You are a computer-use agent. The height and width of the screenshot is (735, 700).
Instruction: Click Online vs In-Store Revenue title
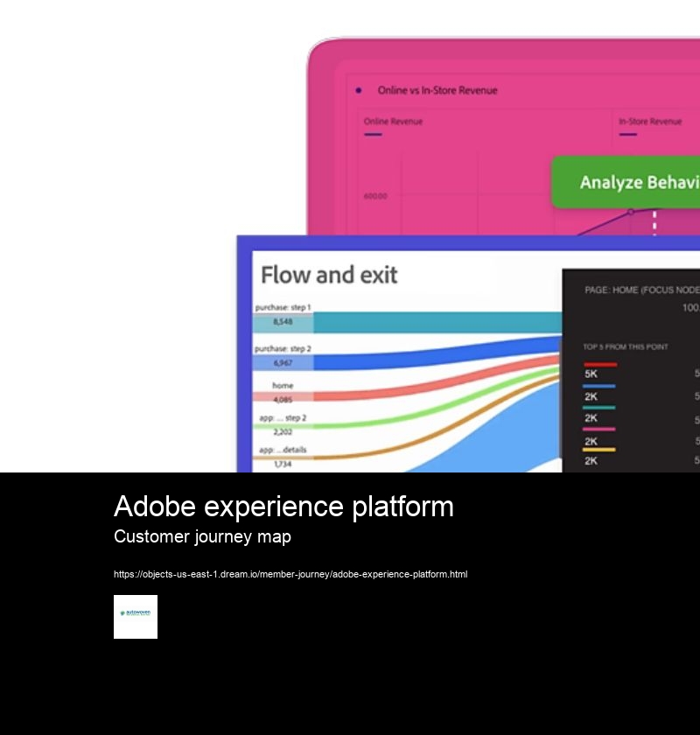[437, 90]
